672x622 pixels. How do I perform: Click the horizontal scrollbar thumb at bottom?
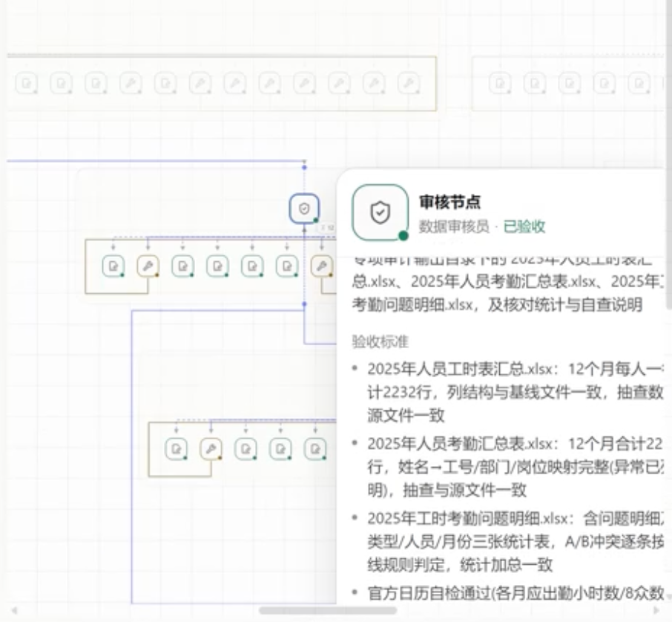pyautogui.click(x=328, y=610)
